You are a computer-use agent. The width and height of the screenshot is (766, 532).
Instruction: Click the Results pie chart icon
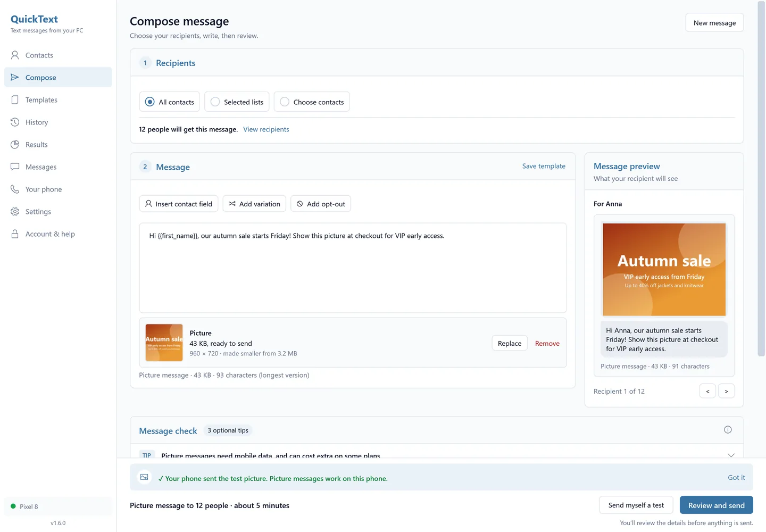[15, 145]
